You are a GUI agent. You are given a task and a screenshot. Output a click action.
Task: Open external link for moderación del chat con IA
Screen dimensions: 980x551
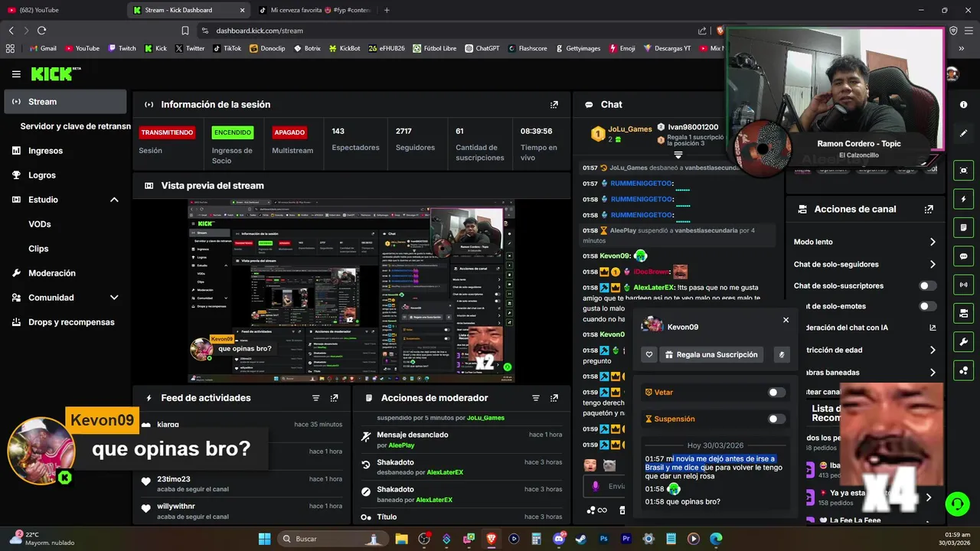[x=933, y=328]
